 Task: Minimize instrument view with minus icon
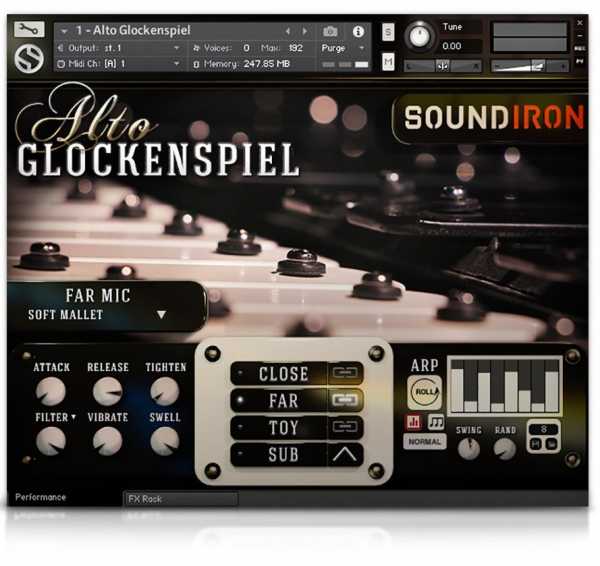coord(580,36)
